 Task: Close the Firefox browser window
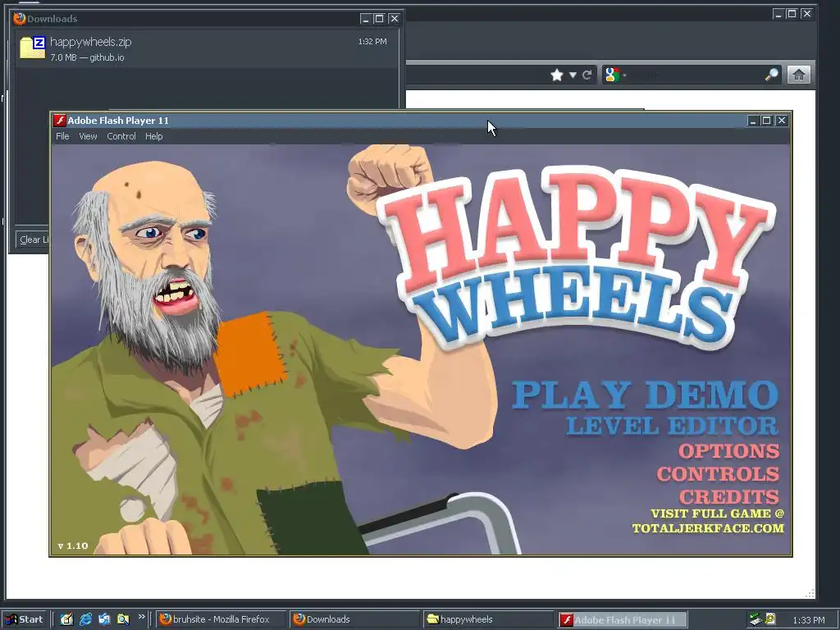[807, 14]
